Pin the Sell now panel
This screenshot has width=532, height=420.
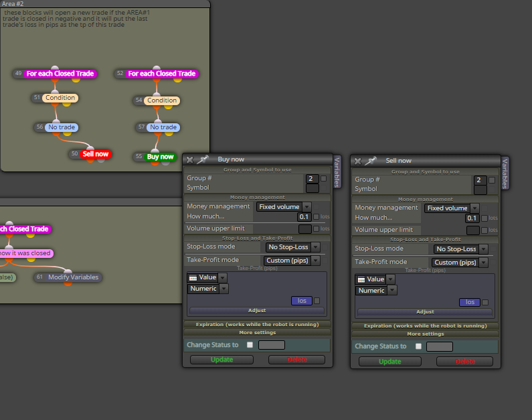click(371, 161)
